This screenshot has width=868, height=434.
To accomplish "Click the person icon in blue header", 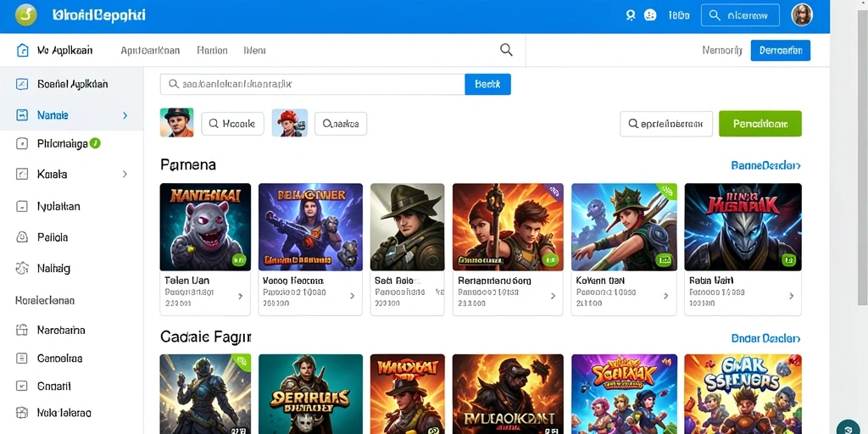I will click(x=631, y=15).
